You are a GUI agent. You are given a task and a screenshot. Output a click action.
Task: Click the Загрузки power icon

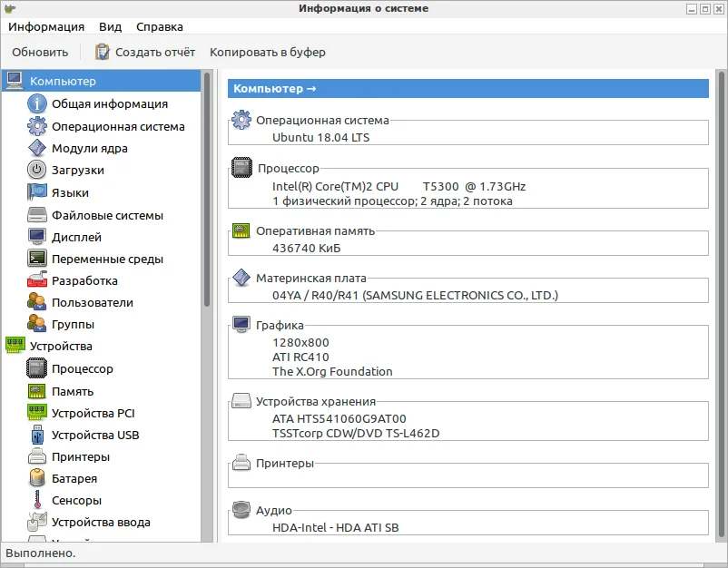pyautogui.click(x=36, y=170)
